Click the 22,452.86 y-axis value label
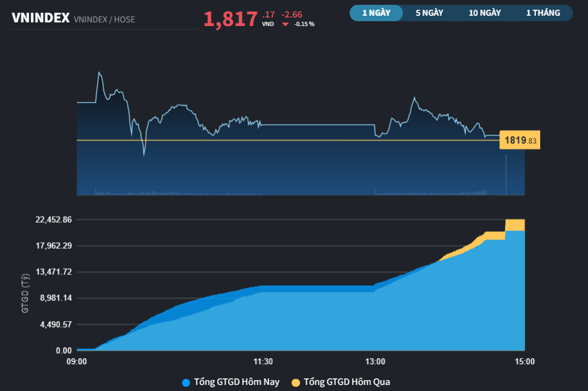The image size is (588, 391). (x=54, y=220)
